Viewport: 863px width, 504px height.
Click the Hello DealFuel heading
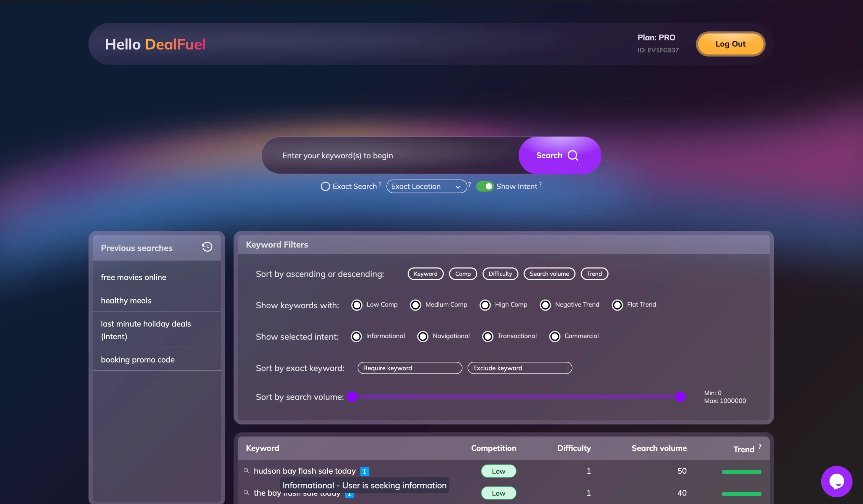(x=155, y=44)
